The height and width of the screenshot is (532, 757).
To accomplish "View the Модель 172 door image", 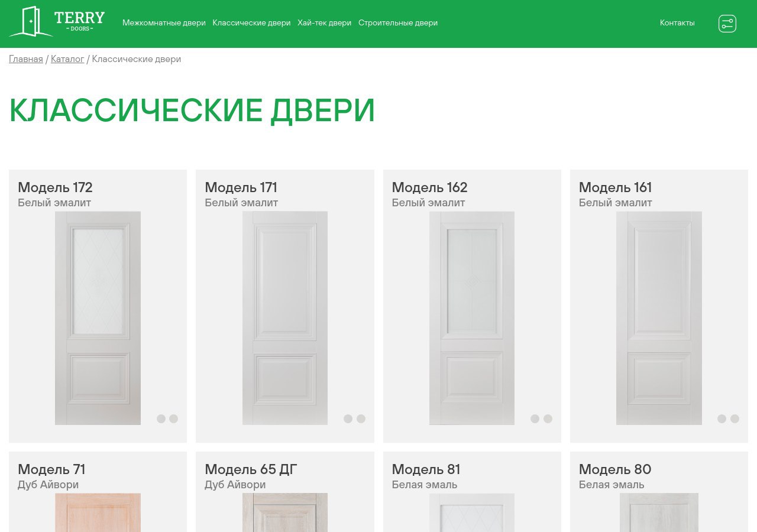I will [x=98, y=318].
